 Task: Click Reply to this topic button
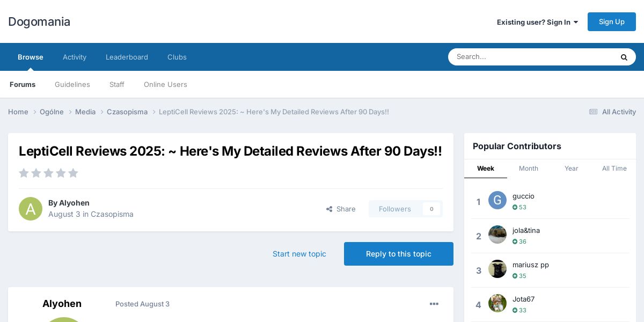point(399,254)
